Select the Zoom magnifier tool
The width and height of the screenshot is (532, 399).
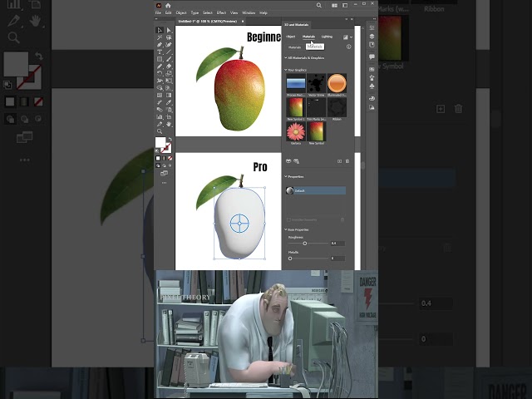160,131
